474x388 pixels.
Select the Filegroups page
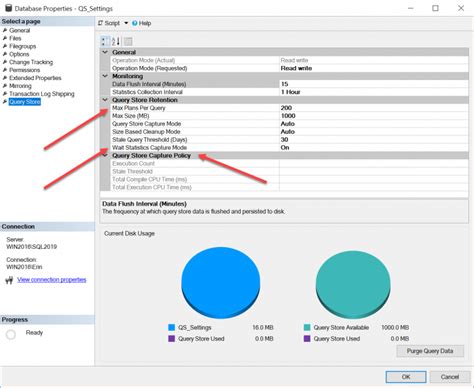click(x=22, y=46)
